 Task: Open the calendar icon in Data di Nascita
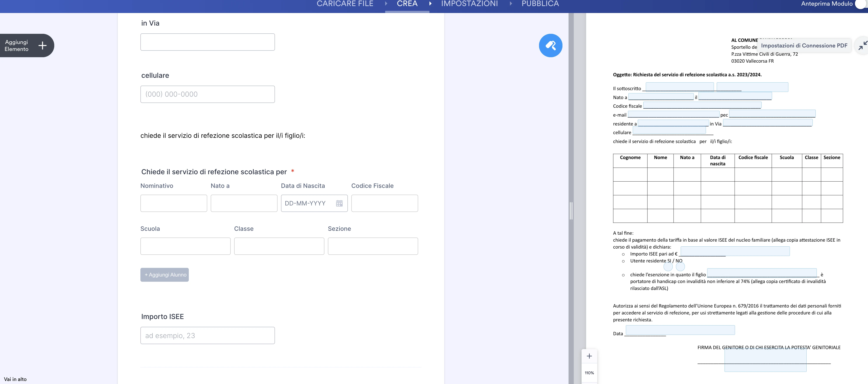pyautogui.click(x=339, y=203)
